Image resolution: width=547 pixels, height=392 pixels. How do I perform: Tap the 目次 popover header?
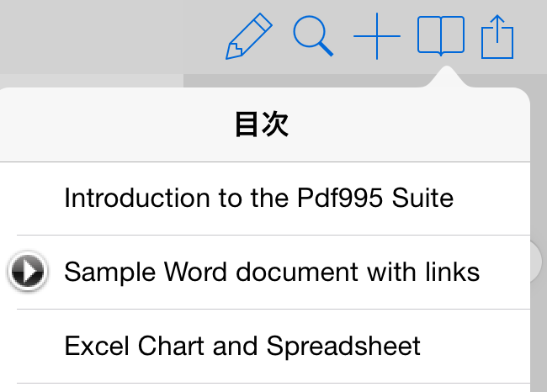pyautogui.click(x=262, y=124)
